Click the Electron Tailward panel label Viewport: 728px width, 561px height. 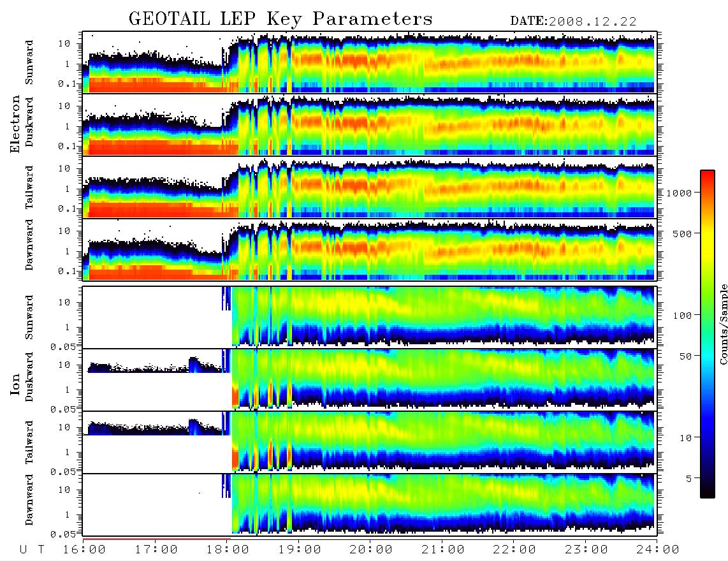tap(29, 187)
